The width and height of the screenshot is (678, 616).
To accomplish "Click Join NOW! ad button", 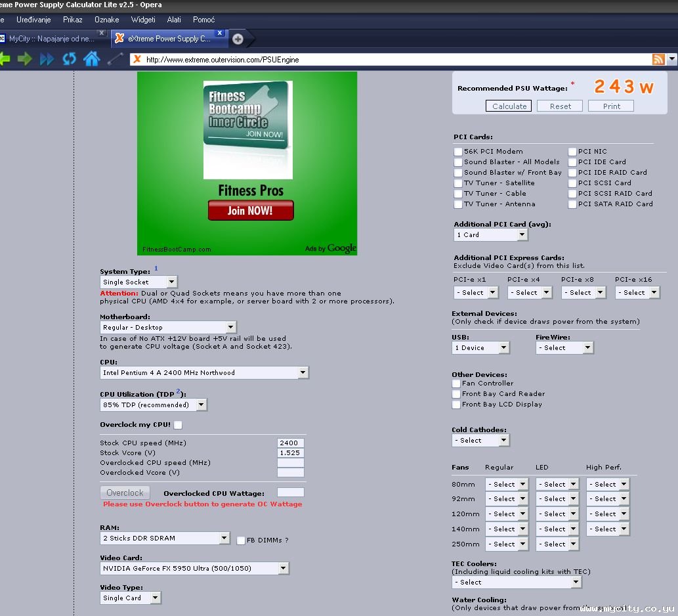I will click(250, 210).
